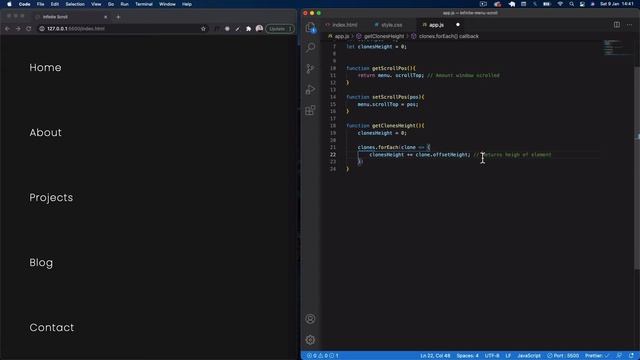This screenshot has height=360, width=640.
Task: Open macOS Spotlight search icon
Action: click(x=571, y=4)
